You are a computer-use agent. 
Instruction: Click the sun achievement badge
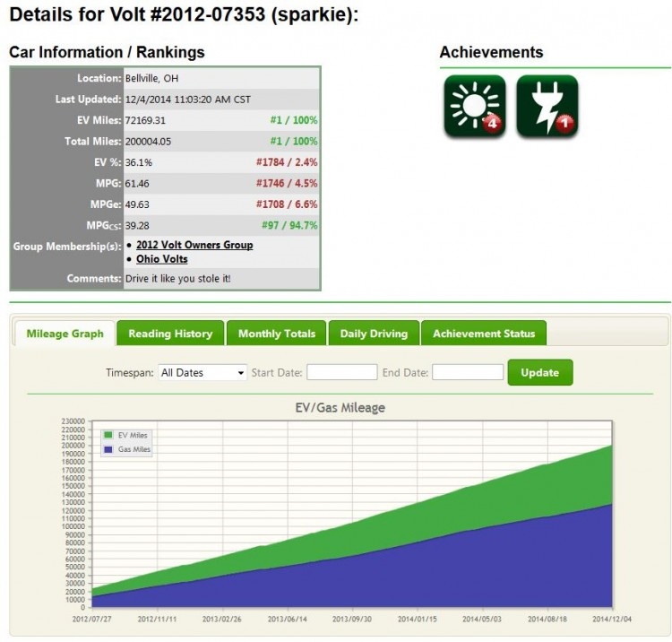[474, 107]
